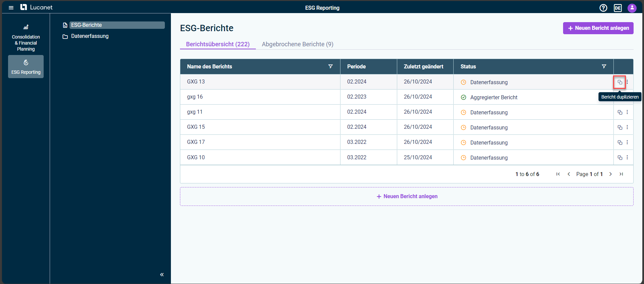Click the Neuen Bericht anlegen purple button
644x284 pixels.
point(598,28)
